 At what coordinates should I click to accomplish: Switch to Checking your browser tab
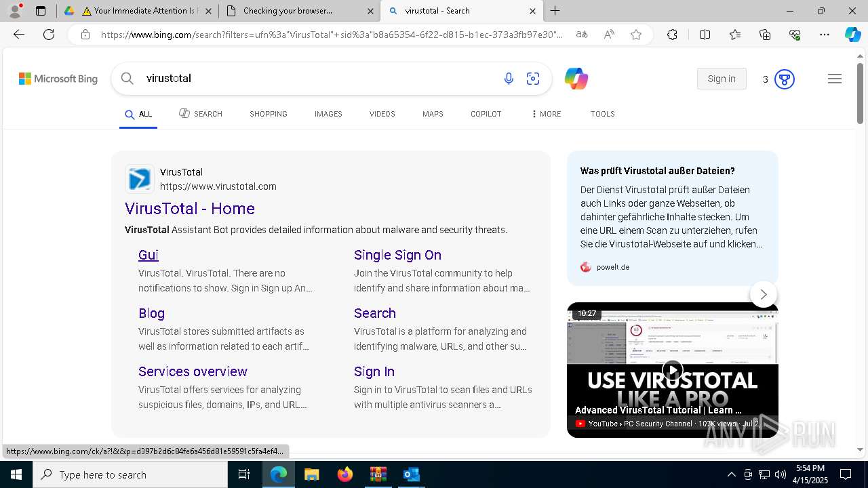299,11
